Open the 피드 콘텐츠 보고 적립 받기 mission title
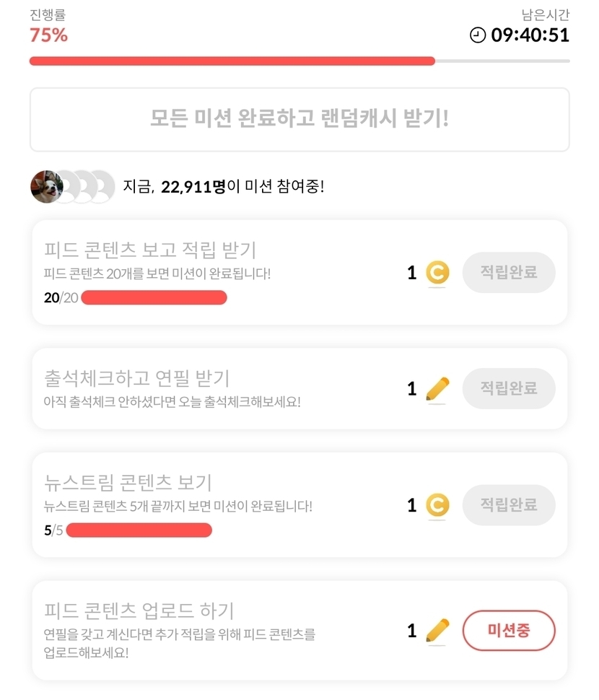Image resolution: width=599 pixels, height=700 pixels. click(150, 250)
